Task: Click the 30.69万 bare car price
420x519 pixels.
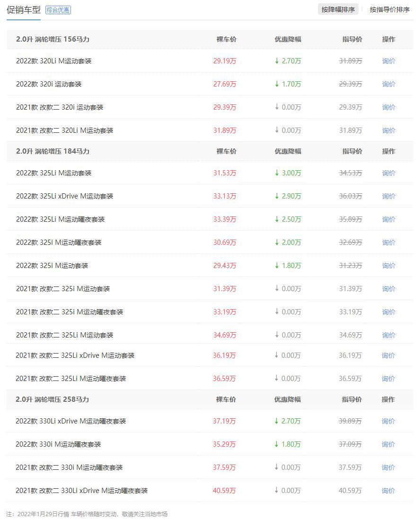Action: point(225,242)
